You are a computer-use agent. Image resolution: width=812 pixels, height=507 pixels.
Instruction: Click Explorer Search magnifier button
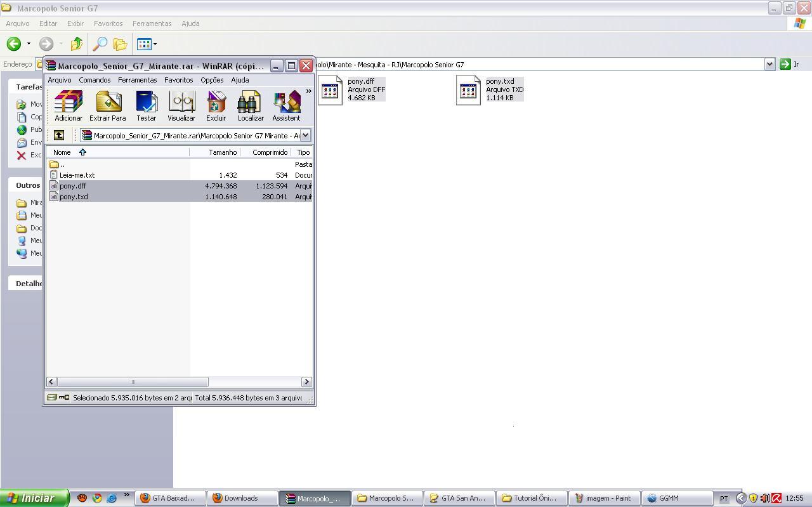coord(100,44)
